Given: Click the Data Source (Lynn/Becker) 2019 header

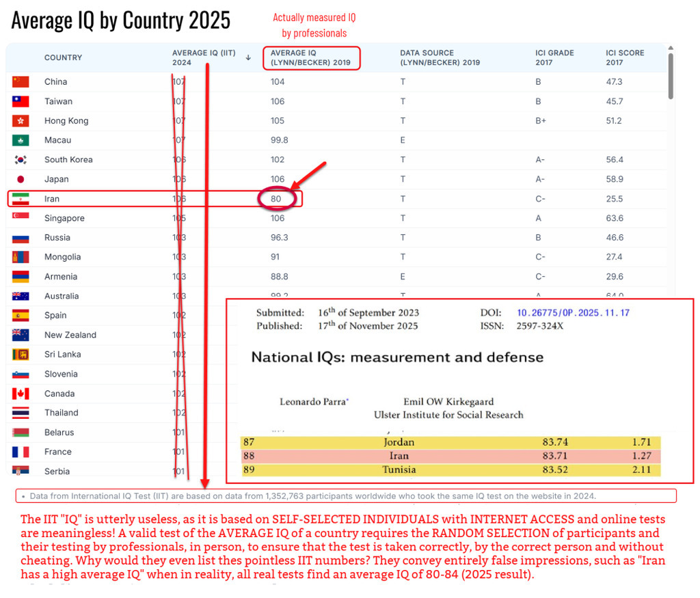Looking at the screenshot, I should 440,57.
